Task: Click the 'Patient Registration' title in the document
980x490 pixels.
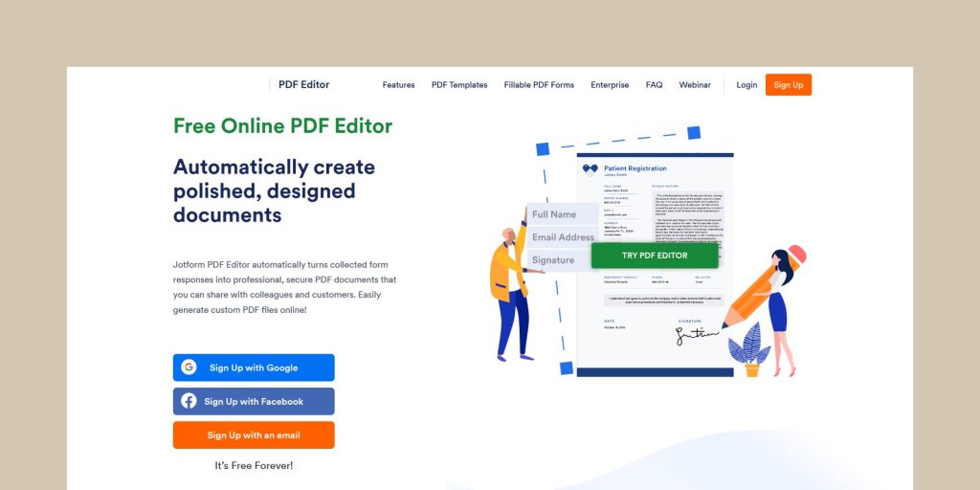Action: coord(635,168)
